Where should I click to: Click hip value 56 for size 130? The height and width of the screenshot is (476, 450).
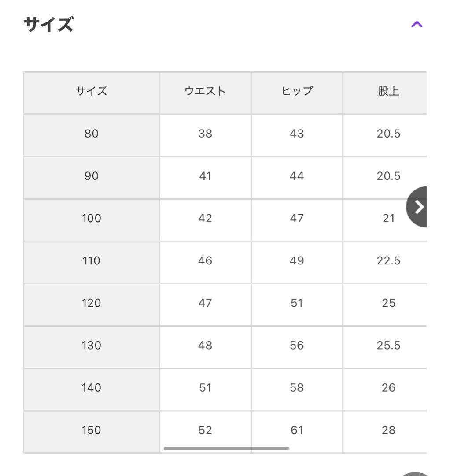[x=297, y=345]
